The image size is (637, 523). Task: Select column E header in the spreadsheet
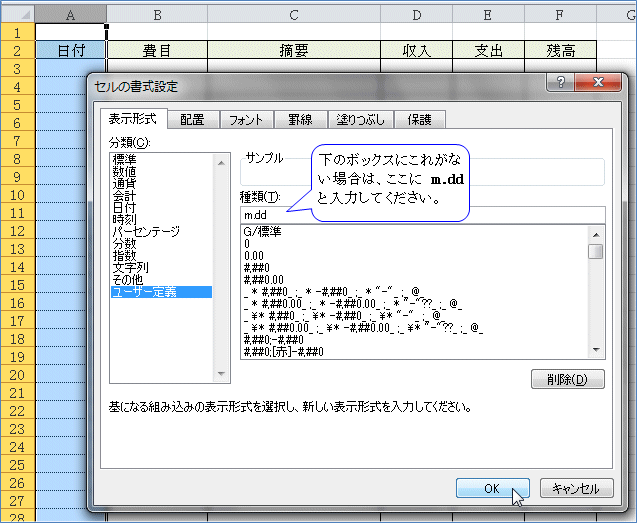click(x=488, y=15)
